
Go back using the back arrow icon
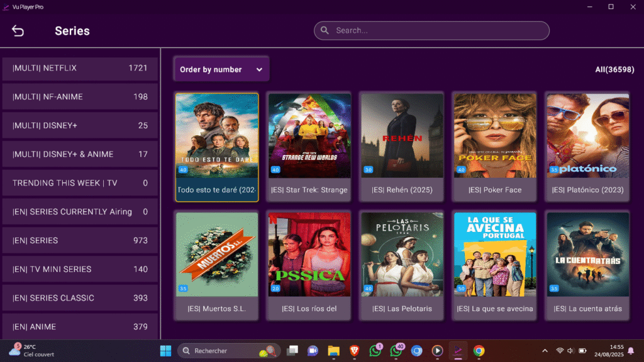[18, 31]
